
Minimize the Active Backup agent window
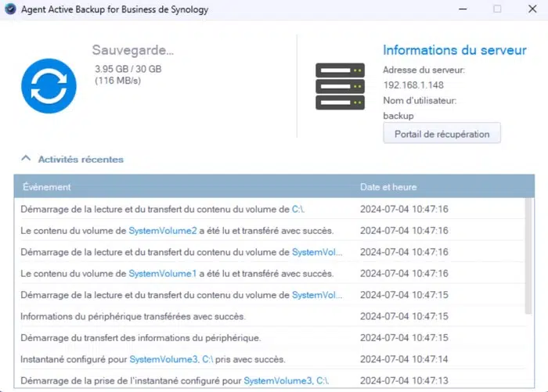tap(463, 9)
